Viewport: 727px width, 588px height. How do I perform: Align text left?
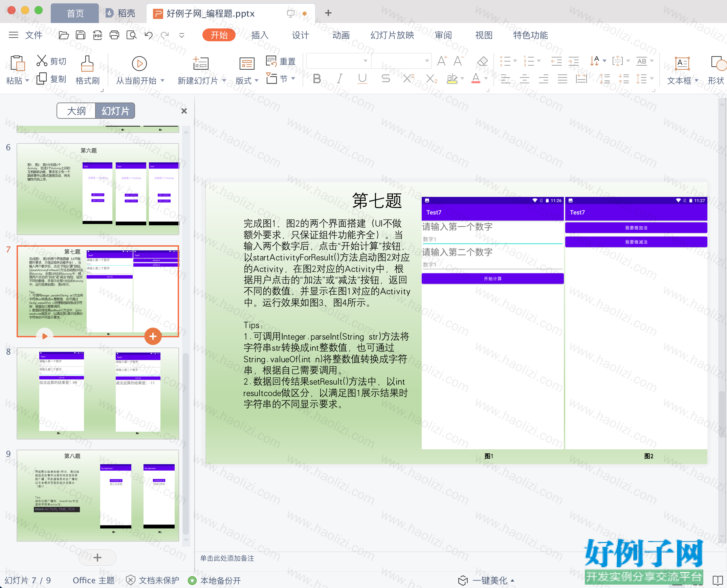click(505, 78)
